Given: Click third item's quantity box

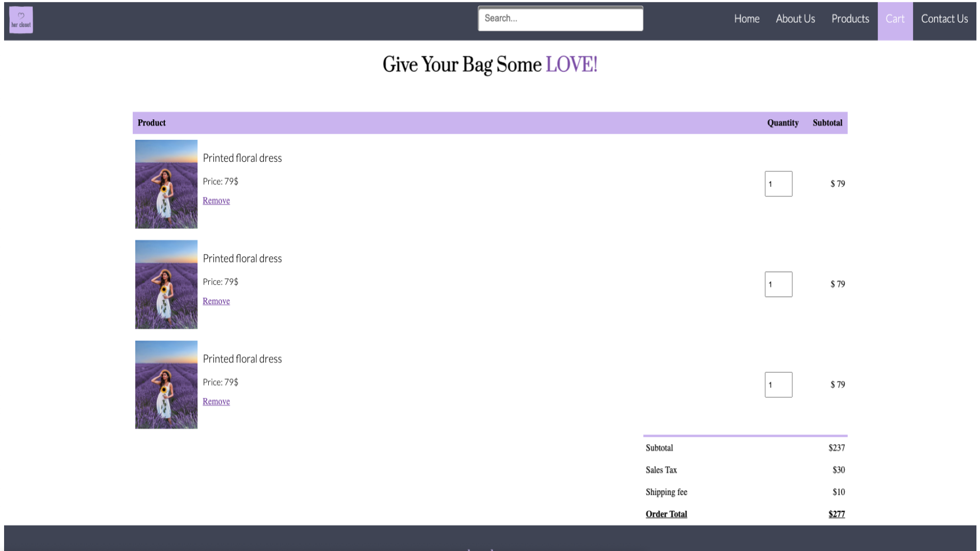Looking at the screenshot, I should pyautogui.click(x=778, y=385).
